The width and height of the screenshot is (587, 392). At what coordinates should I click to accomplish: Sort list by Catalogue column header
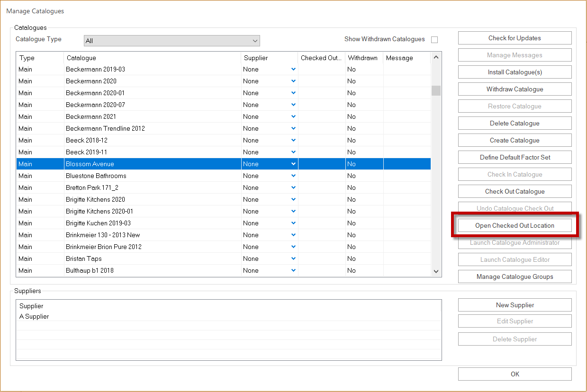pos(153,58)
